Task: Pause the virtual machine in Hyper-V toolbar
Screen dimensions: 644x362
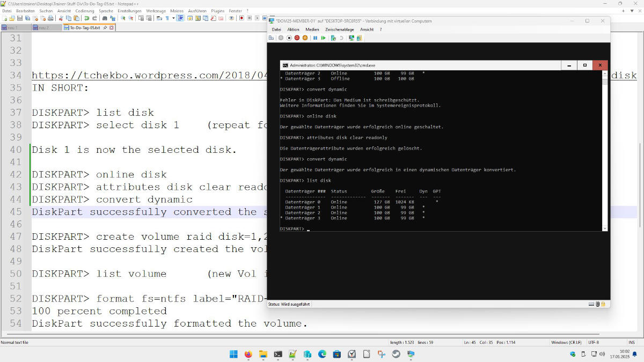Action: (x=315, y=38)
